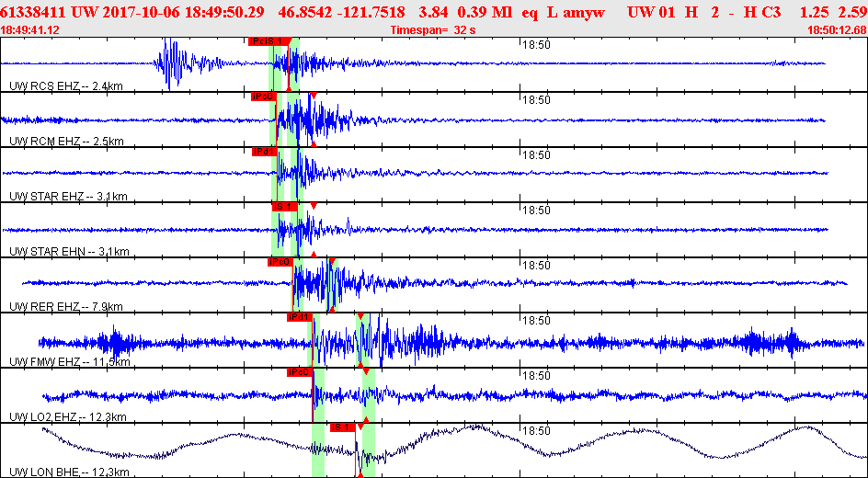This screenshot has width=868, height=478.
Task: Select the iPc0 pick flag on LO2 trace
Action: [x=300, y=372]
